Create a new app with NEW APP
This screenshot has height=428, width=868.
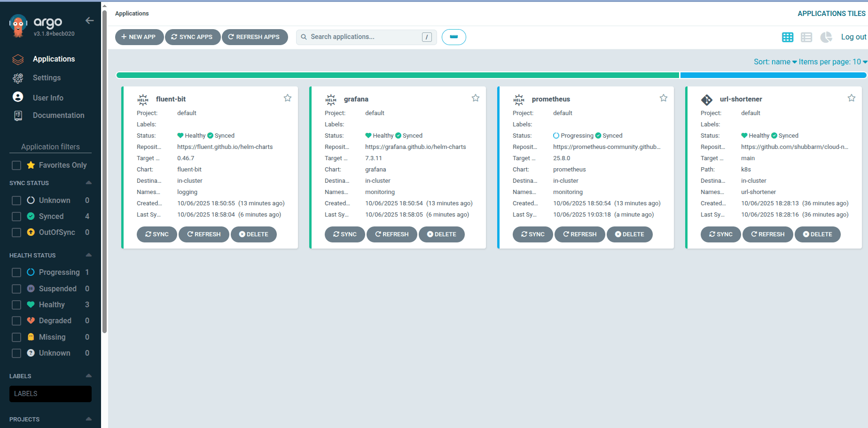point(139,37)
